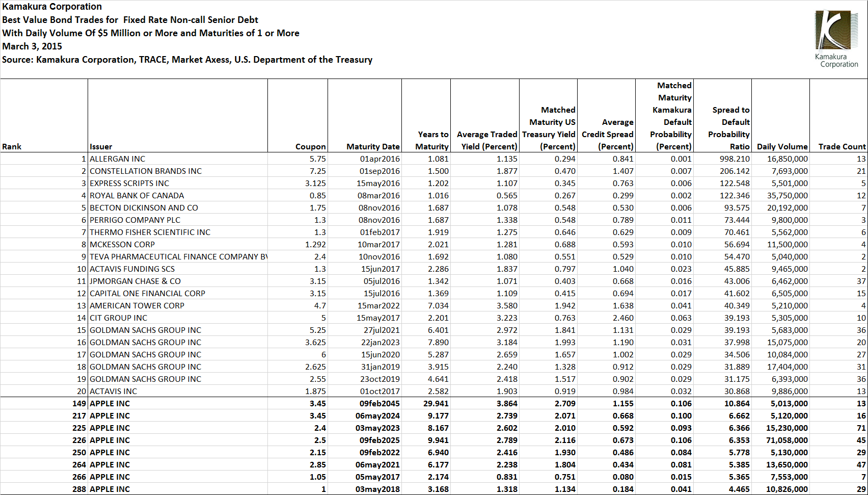This screenshot has width=868, height=495.
Task: Select the ALLERGAN INC issuer cell
Action: [x=117, y=159]
